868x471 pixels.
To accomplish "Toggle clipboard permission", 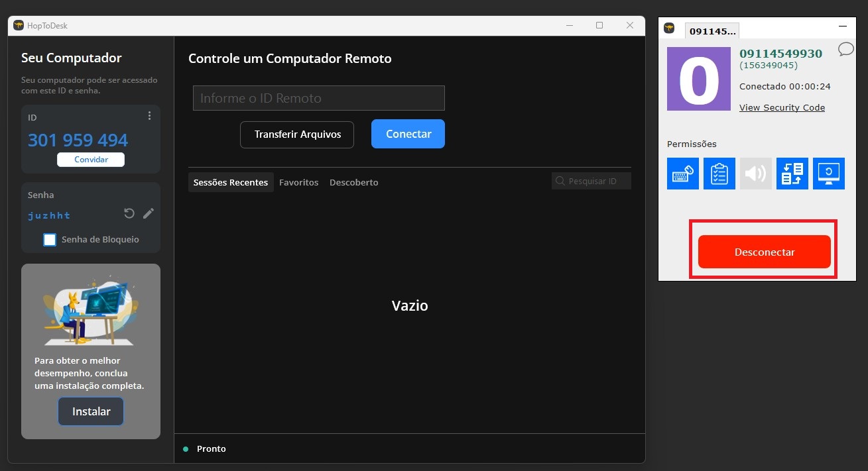I will point(719,174).
